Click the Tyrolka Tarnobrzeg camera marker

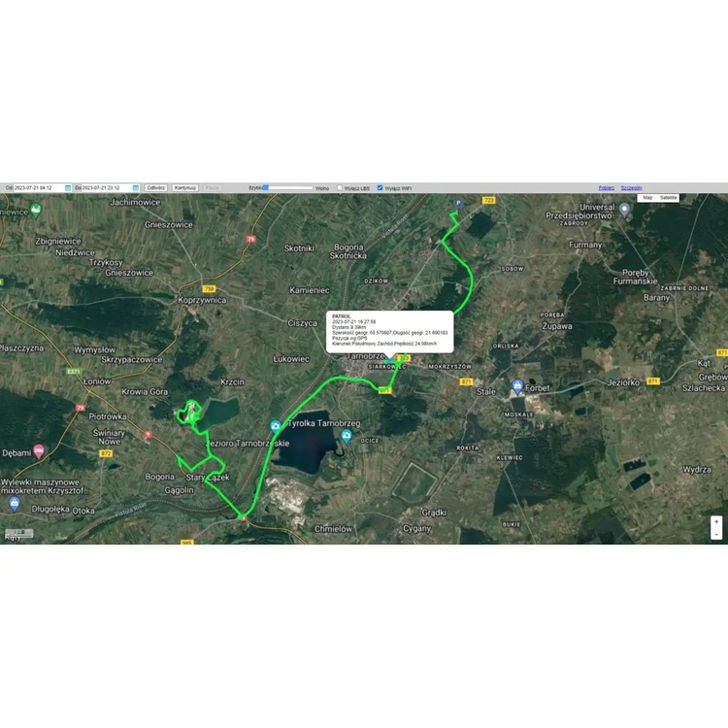pyautogui.click(x=276, y=425)
